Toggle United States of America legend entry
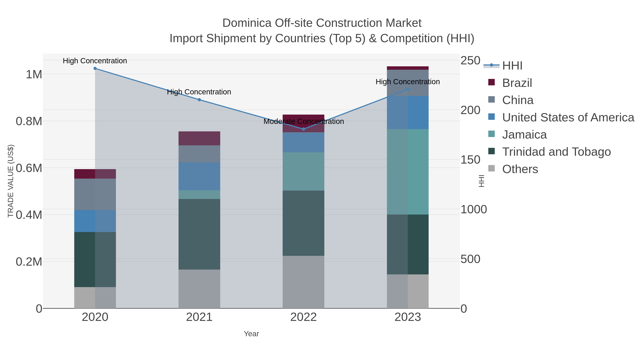This screenshot has width=644, height=362. pos(561,117)
